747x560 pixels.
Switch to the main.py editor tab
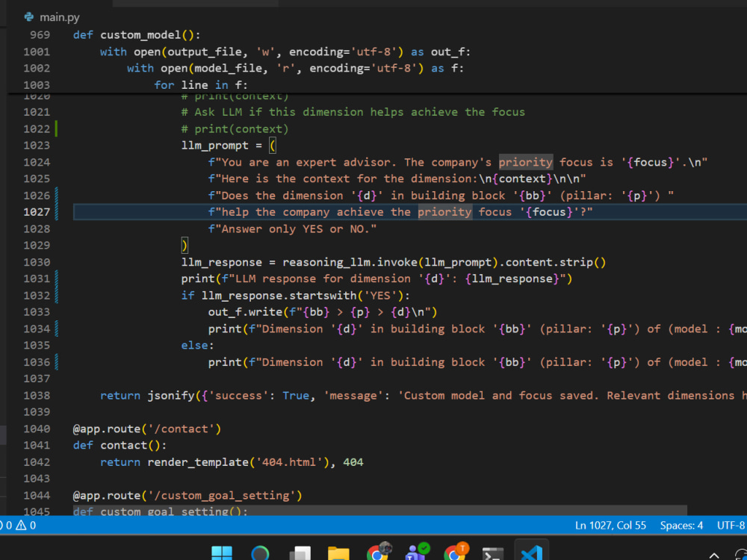pyautogui.click(x=52, y=17)
